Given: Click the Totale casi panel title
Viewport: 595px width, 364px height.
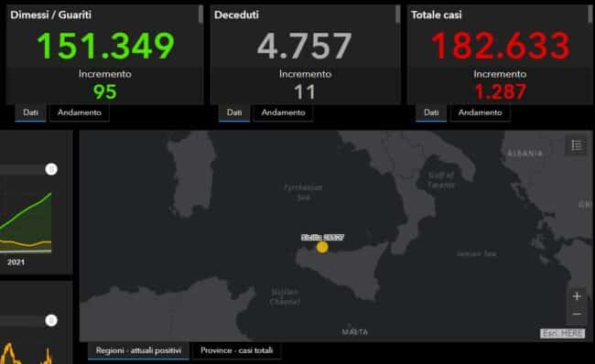Looking at the screenshot, I should click(437, 15).
